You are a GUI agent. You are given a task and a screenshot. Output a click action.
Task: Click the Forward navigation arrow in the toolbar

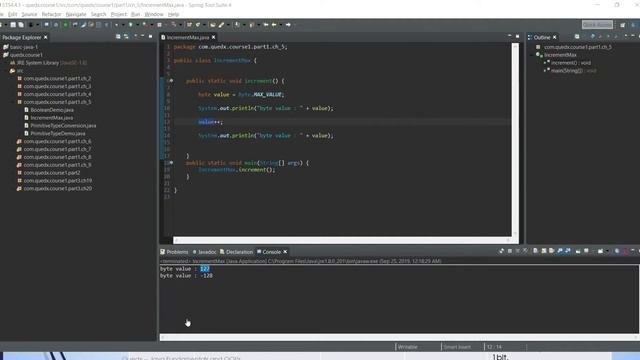[x=288, y=25]
